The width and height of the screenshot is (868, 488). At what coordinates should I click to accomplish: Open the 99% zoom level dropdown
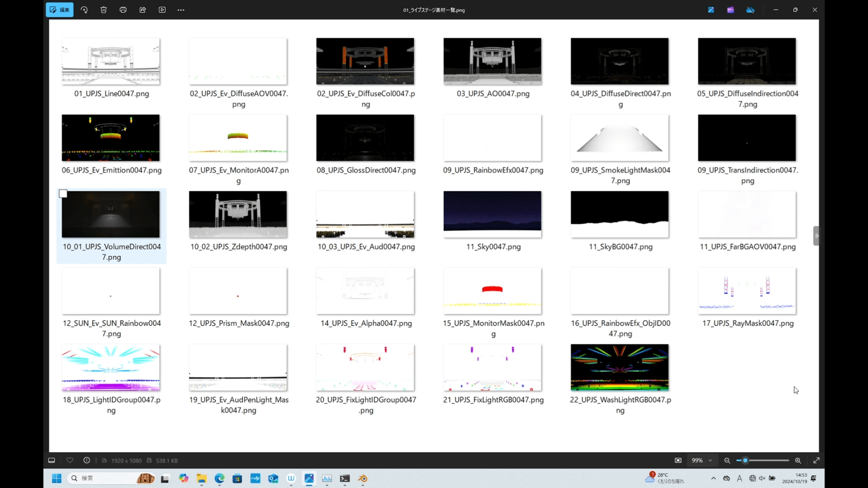coord(702,460)
